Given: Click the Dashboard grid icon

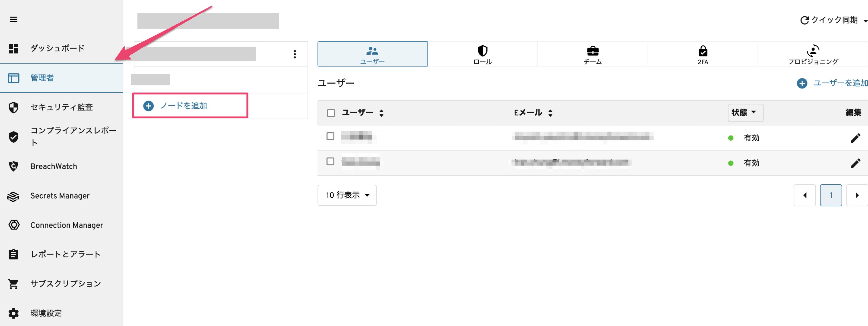Looking at the screenshot, I should 13,48.
